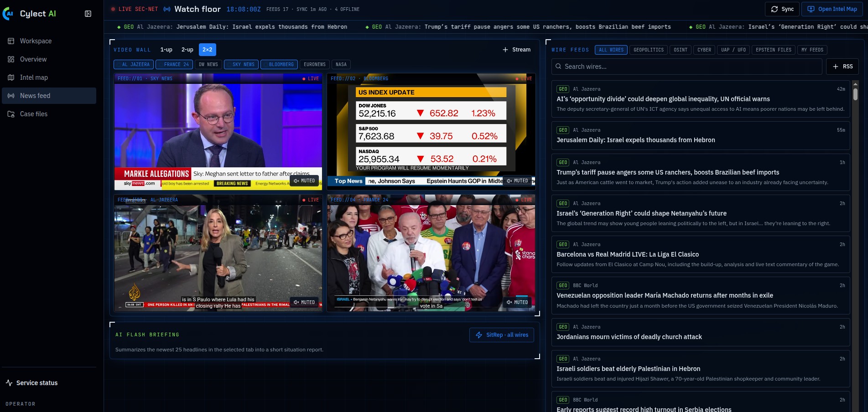
Task: Toggle the Sky News channel chip
Action: pos(241,64)
